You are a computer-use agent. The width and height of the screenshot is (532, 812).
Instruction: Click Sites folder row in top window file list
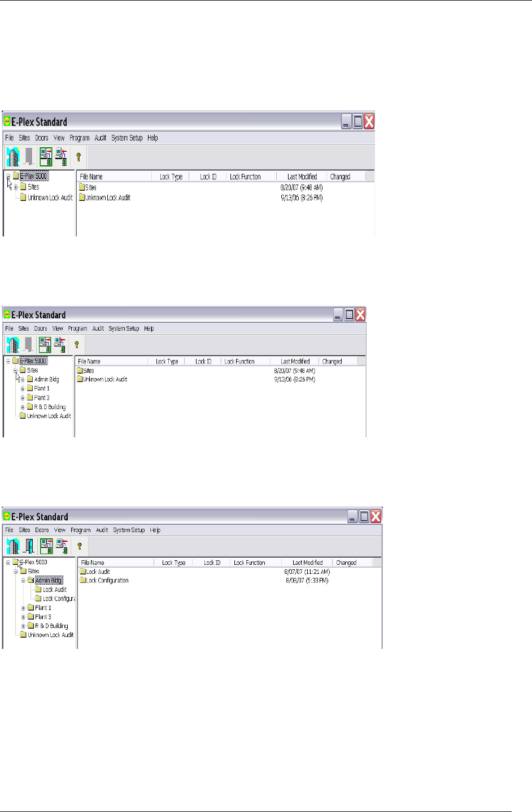point(88,187)
